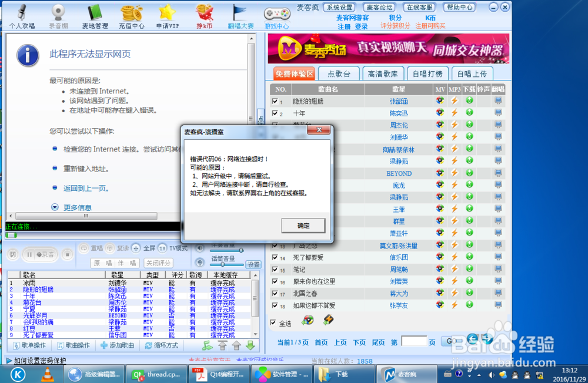This screenshot has width=588, height=383.
Task: Click the MV icon for 十年
Action: pos(440,112)
